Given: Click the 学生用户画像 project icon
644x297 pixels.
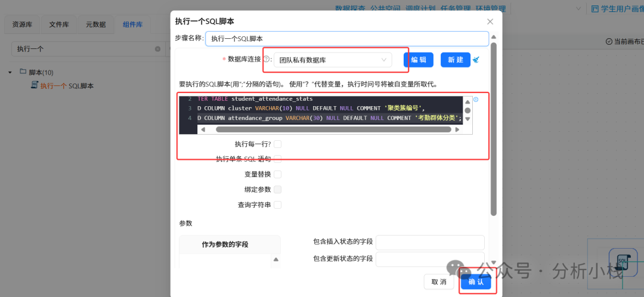Looking at the screenshot, I should (595, 8).
